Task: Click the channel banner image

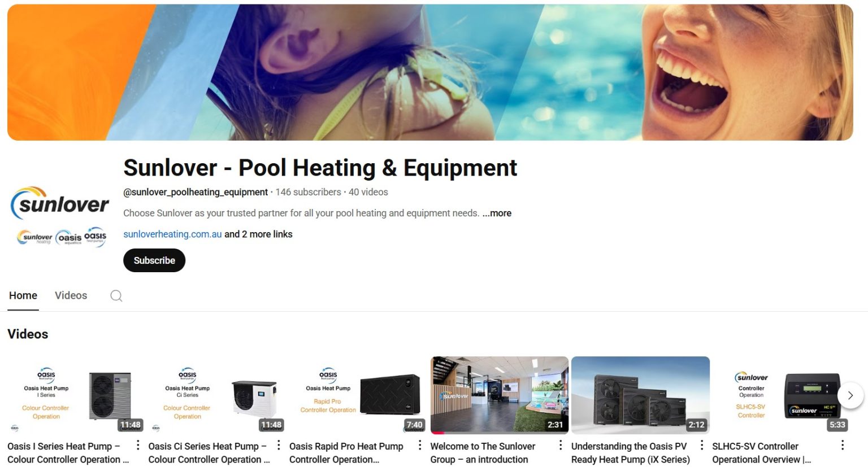Action: point(430,72)
